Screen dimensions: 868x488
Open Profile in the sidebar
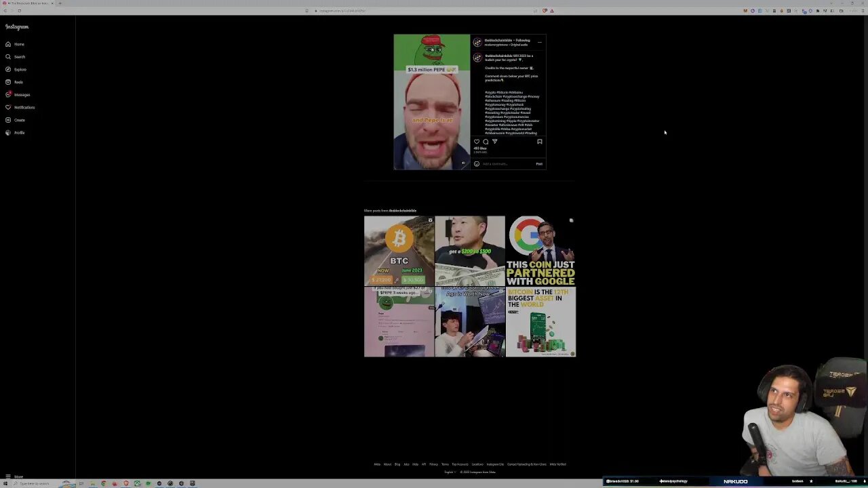tap(15, 133)
